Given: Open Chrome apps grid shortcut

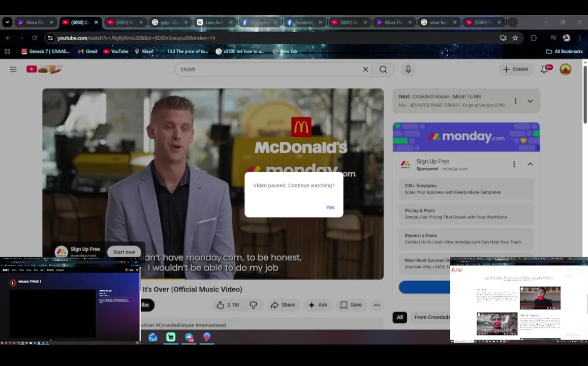Looking at the screenshot, I should coord(7,51).
